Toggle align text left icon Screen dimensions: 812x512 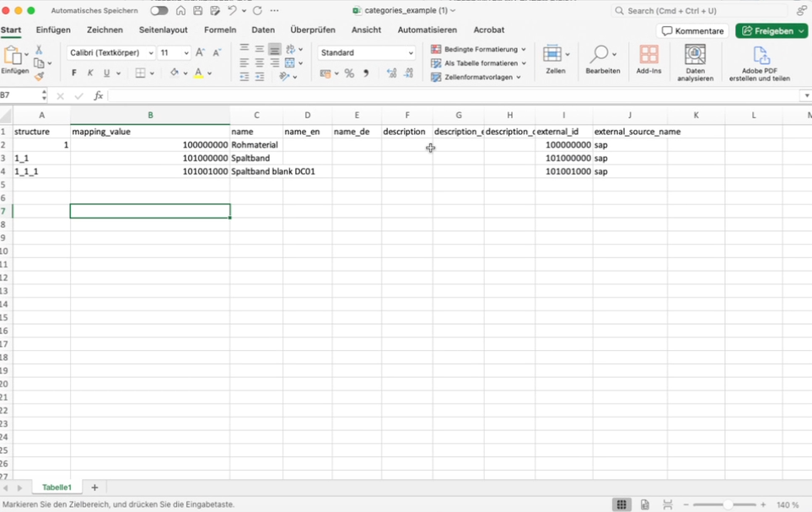tap(244, 62)
